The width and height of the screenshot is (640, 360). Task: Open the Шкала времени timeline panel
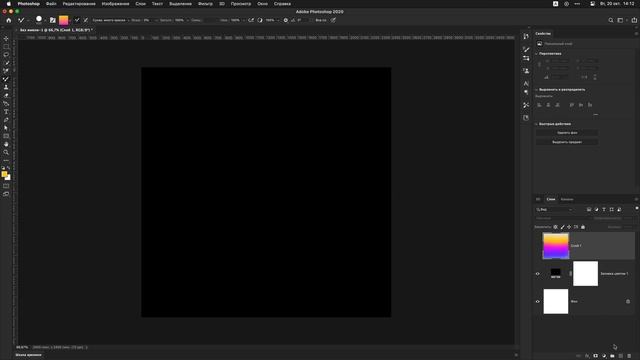tap(29, 355)
